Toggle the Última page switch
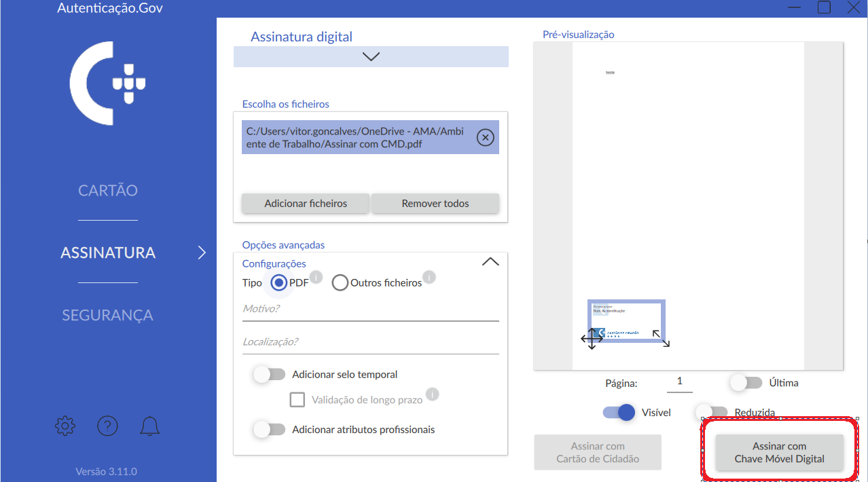 coord(746,383)
